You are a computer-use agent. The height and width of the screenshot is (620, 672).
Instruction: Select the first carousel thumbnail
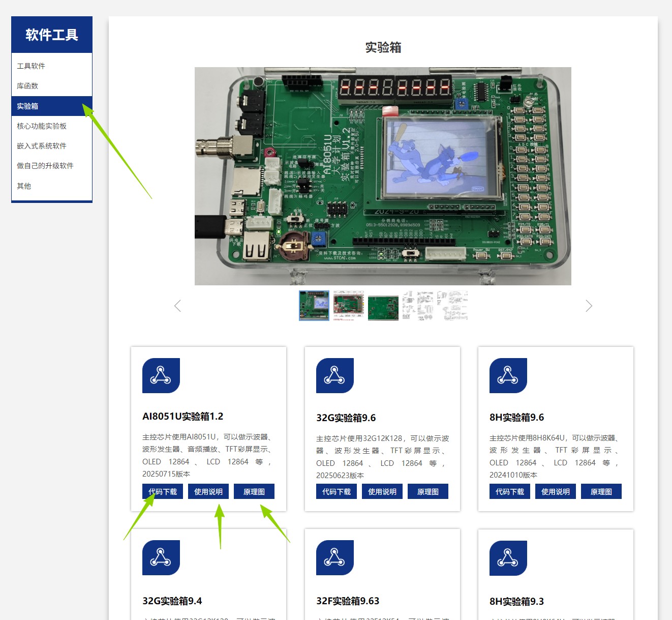(314, 306)
